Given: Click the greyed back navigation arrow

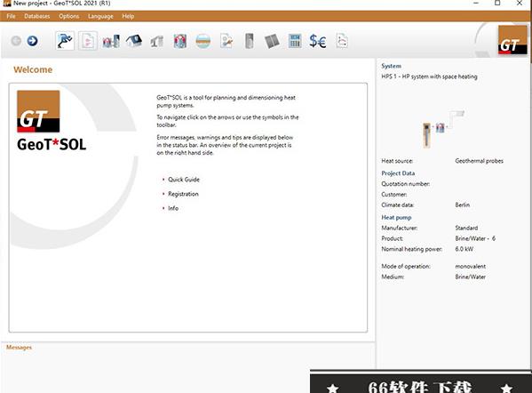Looking at the screenshot, I should click(x=16, y=41).
